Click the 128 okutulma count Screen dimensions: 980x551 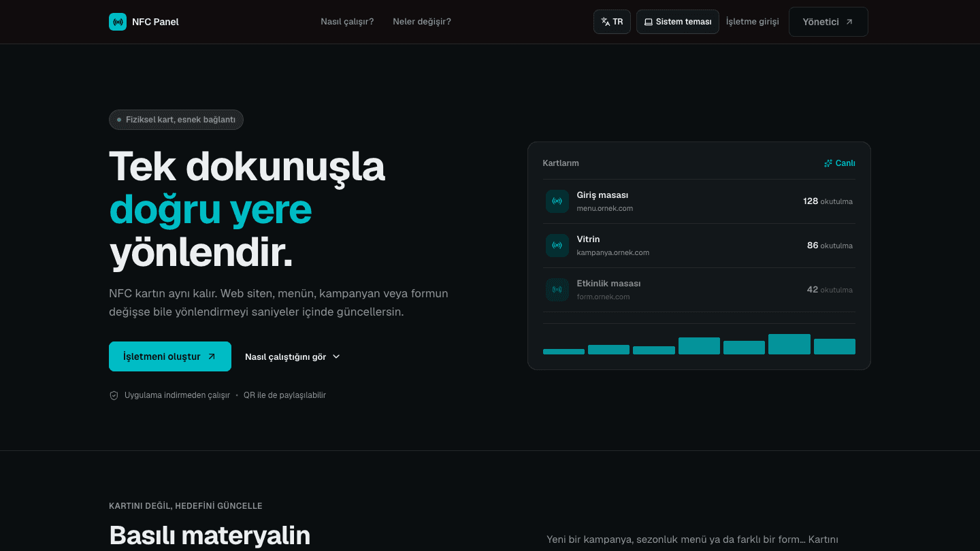[x=828, y=201]
